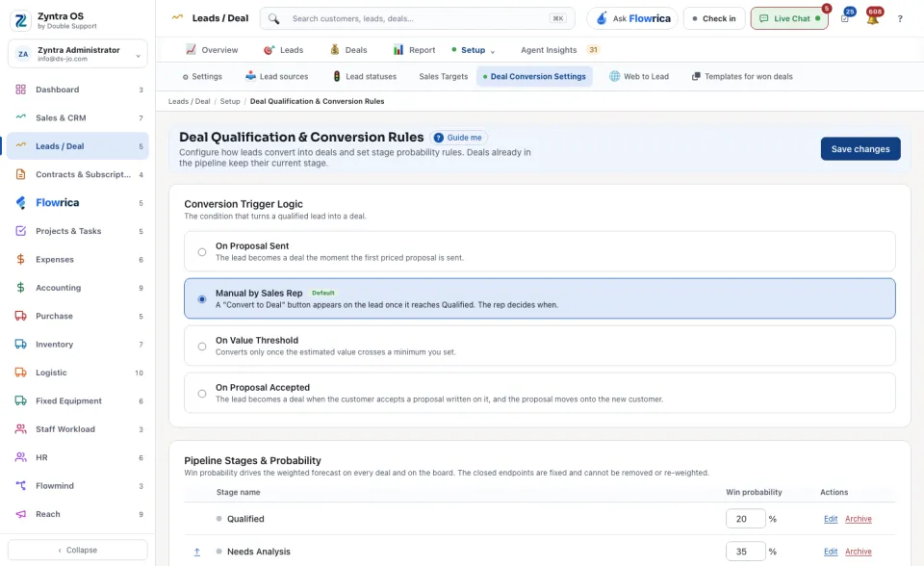Screen dimensions: 924x566
Task: Switch to the Overview tab
Action: pos(212,50)
